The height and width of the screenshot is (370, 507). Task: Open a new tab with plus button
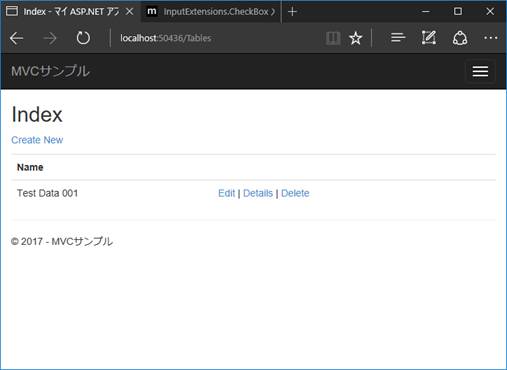pyautogui.click(x=292, y=12)
